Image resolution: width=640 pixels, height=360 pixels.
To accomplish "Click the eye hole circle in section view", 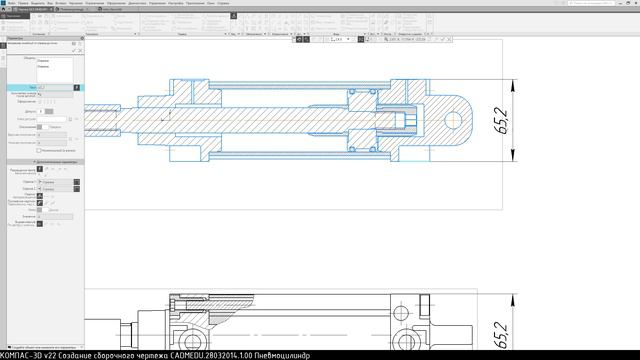I will [453, 120].
